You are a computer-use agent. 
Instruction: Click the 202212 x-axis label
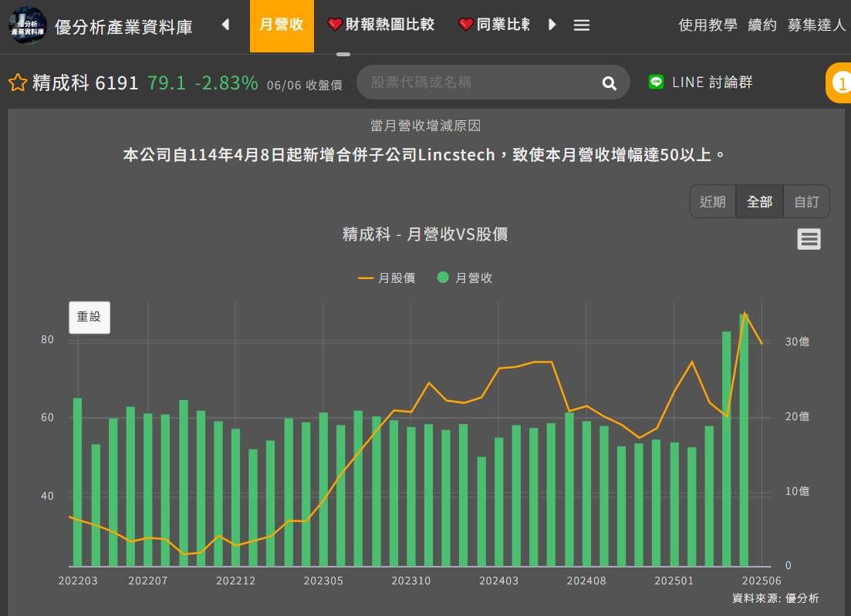click(x=235, y=581)
